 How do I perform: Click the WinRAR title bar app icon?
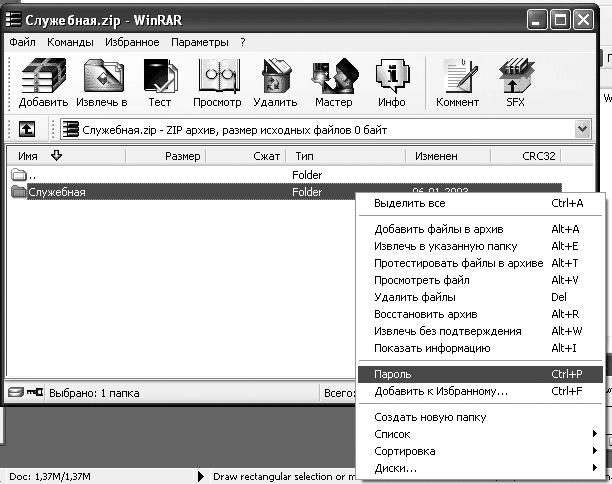point(13,19)
